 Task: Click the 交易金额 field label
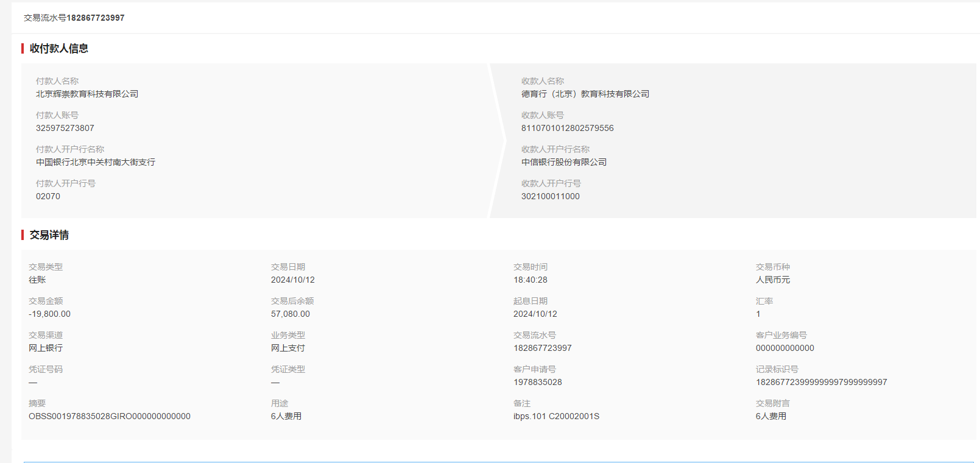pyautogui.click(x=46, y=301)
